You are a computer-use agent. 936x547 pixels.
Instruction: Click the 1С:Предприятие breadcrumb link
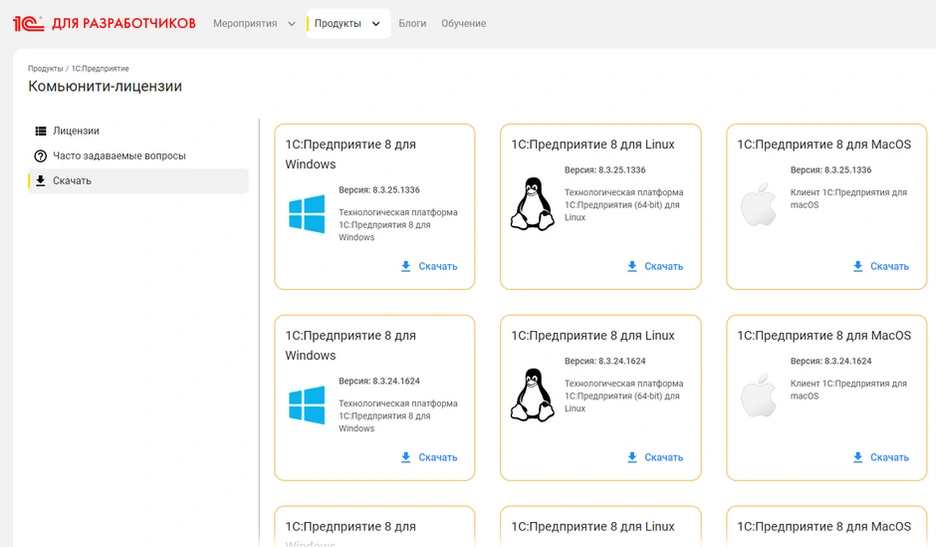click(x=100, y=68)
